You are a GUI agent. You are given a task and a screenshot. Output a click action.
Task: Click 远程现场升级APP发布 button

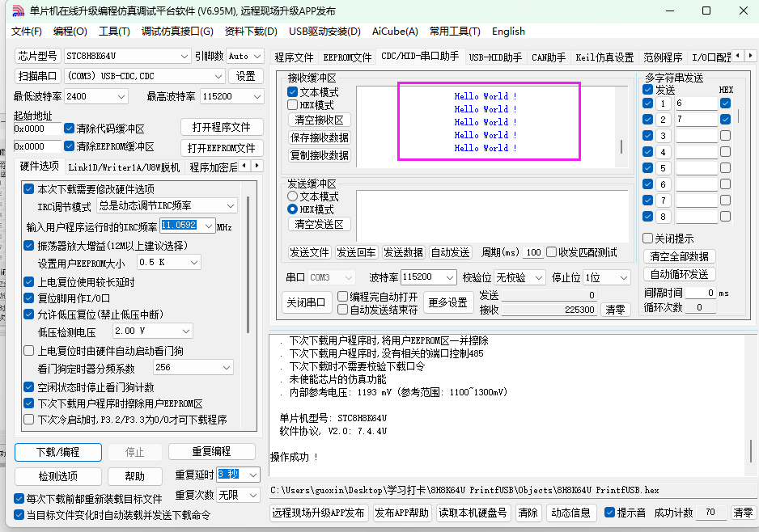point(318,513)
